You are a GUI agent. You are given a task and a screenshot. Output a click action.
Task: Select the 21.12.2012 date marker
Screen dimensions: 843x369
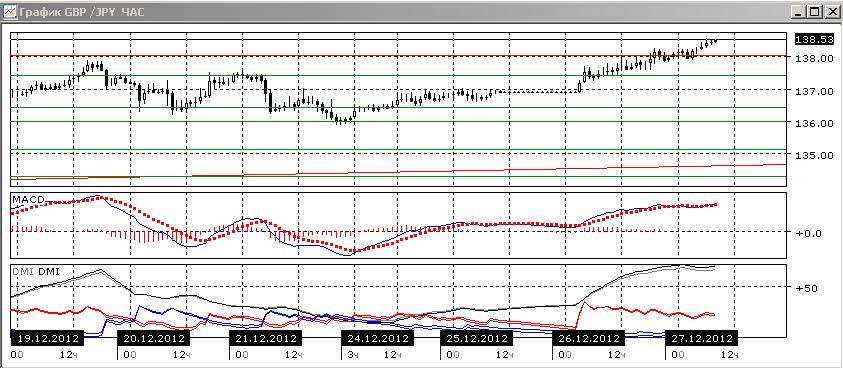266,339
